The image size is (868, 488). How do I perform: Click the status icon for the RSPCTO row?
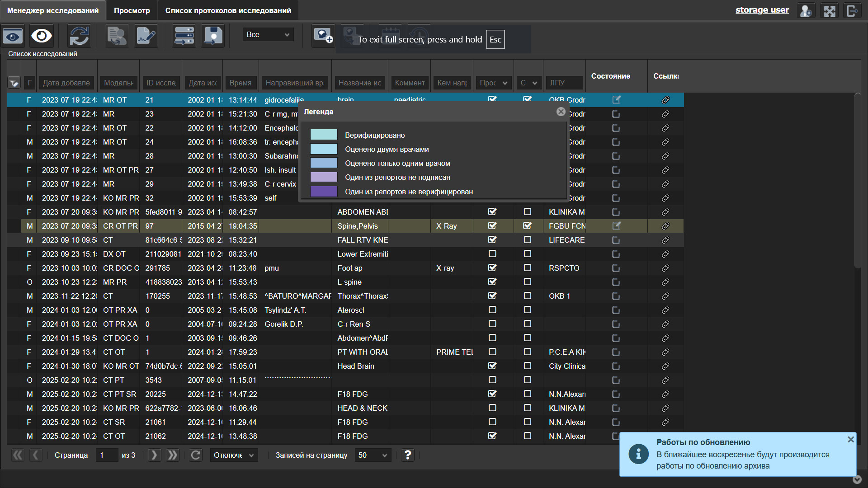click(x=616, y=268)
